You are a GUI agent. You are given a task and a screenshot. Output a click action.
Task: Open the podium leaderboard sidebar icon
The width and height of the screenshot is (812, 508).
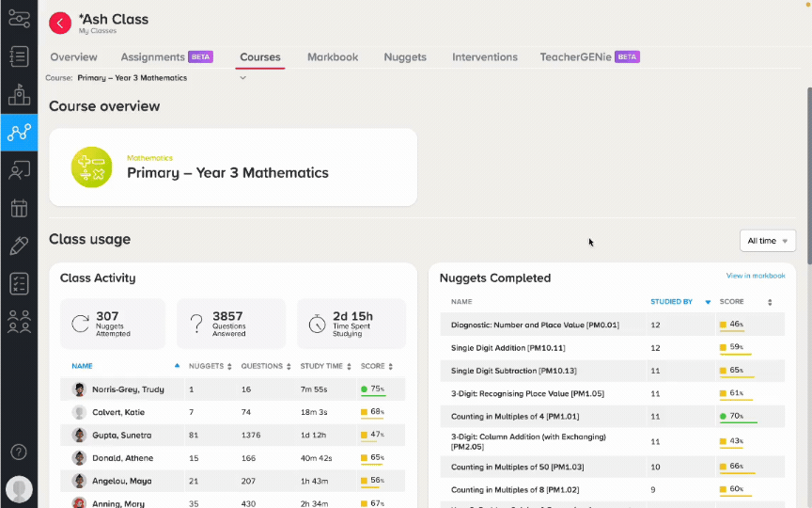point(19,94)
